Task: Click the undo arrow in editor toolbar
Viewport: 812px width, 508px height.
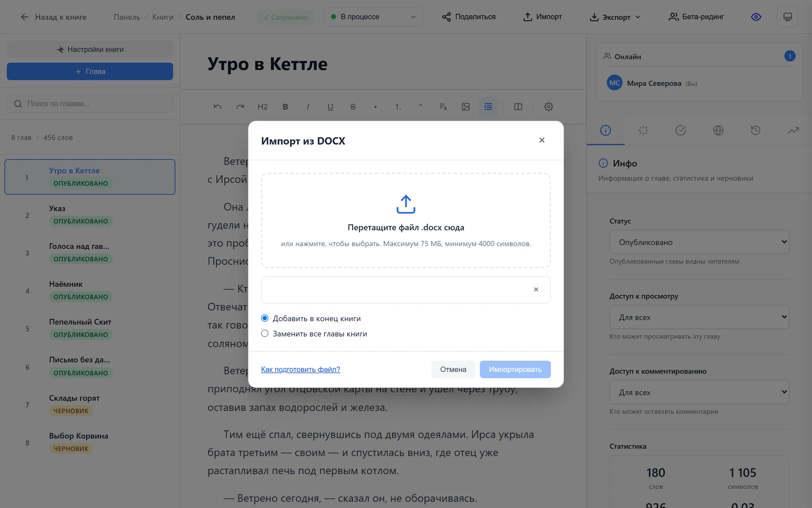Action: [x=218, y=107]
